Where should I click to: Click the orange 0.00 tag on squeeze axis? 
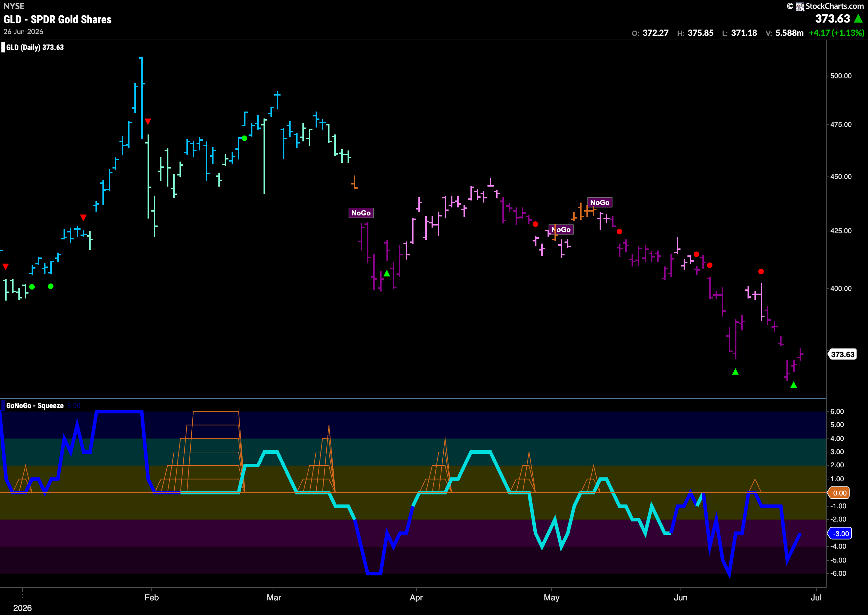[839, 493]
